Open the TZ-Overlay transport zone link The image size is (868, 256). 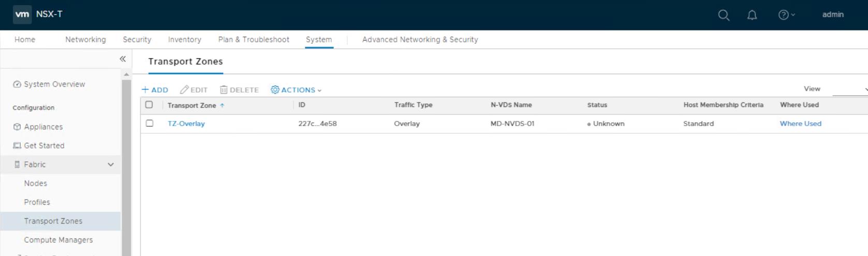[186, 124]
